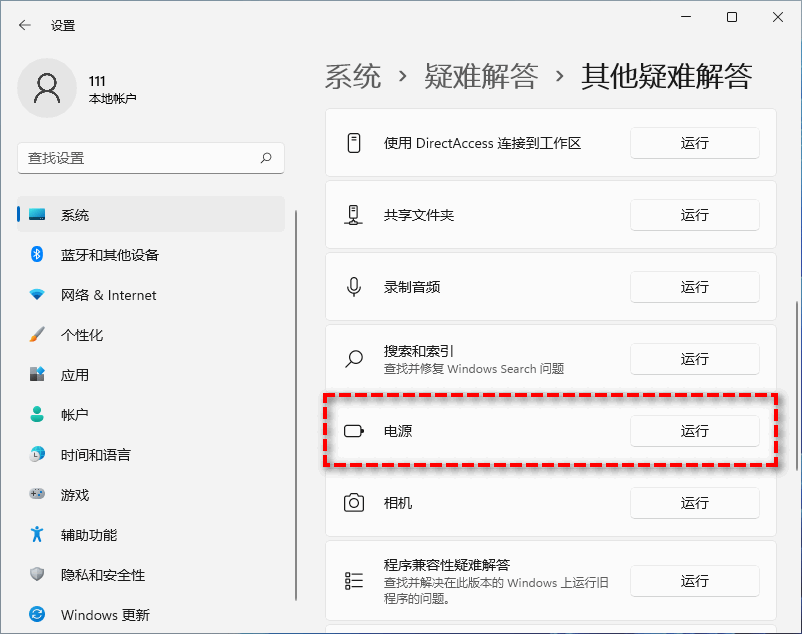Run the 电源 troubleshooter
This screenshot has height=634, width=802.
point(694,431)
